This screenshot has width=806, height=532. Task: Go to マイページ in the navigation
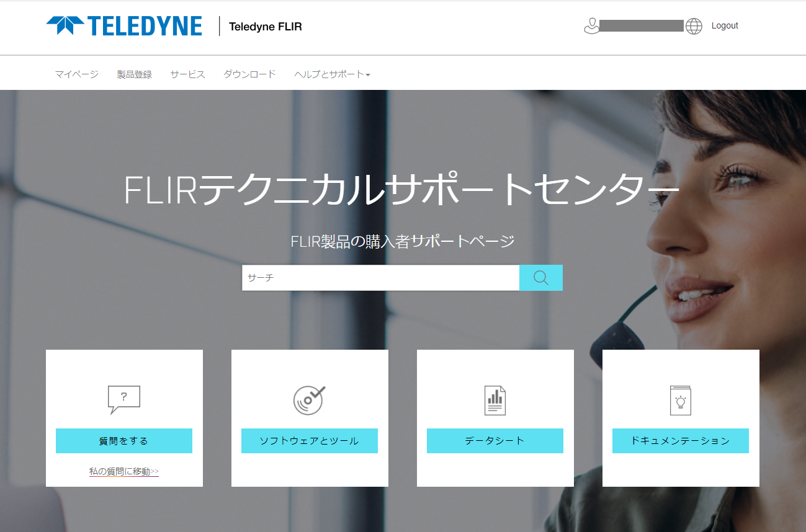point(77,74)
